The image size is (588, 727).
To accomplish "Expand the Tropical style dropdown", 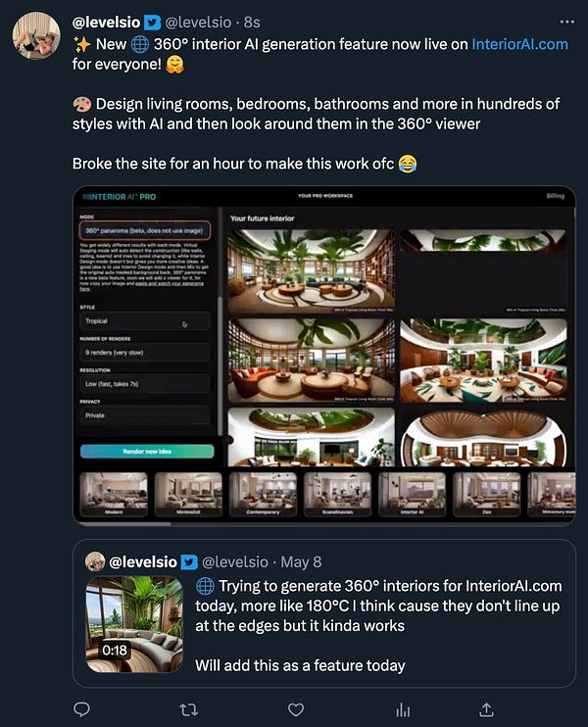I will [145, 320].
